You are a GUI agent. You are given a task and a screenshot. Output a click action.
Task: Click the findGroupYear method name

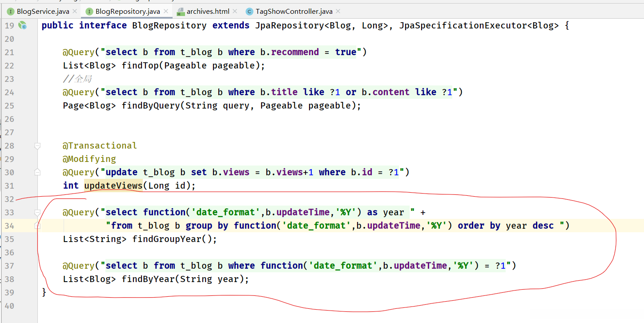pos(167,239)
